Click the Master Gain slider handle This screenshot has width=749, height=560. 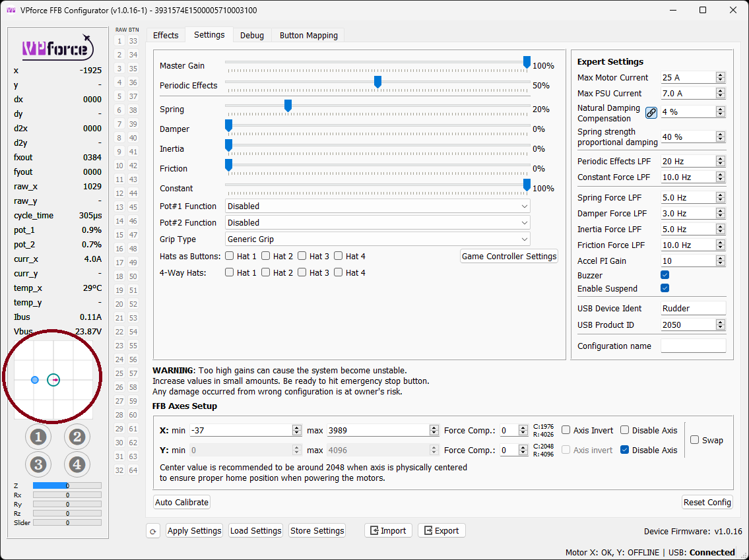[527, 62]
